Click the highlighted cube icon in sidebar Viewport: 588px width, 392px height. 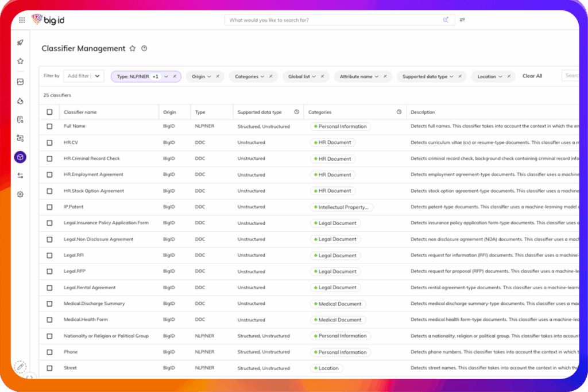click(x=20, y=157)
